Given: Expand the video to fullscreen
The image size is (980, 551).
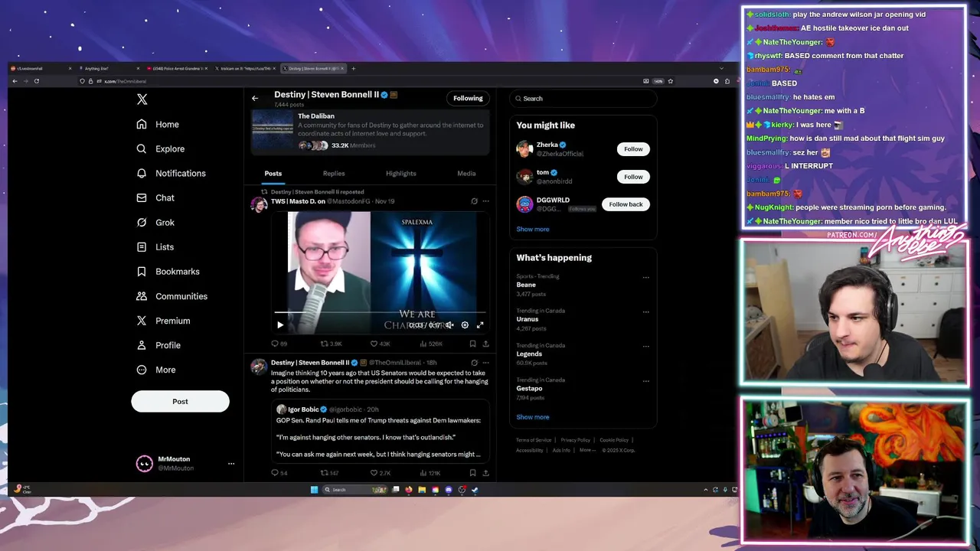Looking at the screenshot, I should click(480, 325).
